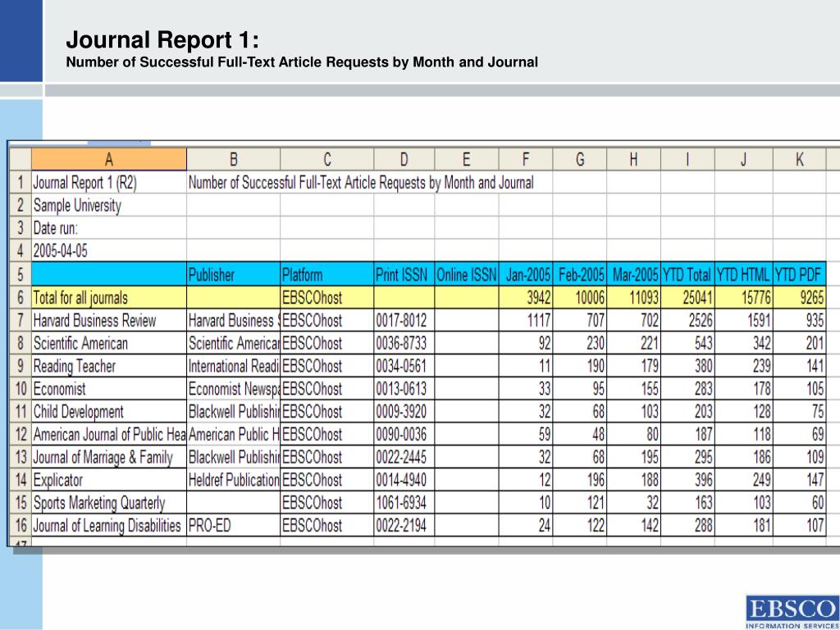Click the 'Publisher' header cell
This screenshot has width=840, height=630.
click(x=233, y=274)
